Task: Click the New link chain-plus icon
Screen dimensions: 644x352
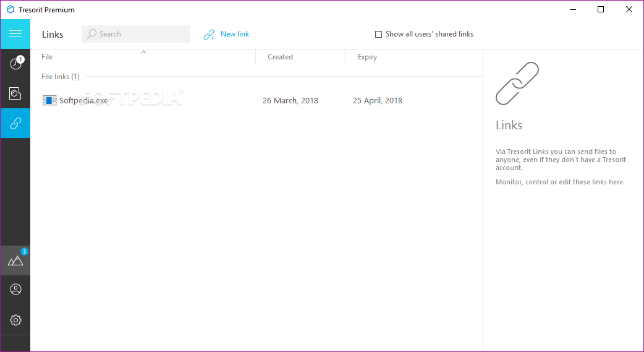Action: [x=210, y=35]
